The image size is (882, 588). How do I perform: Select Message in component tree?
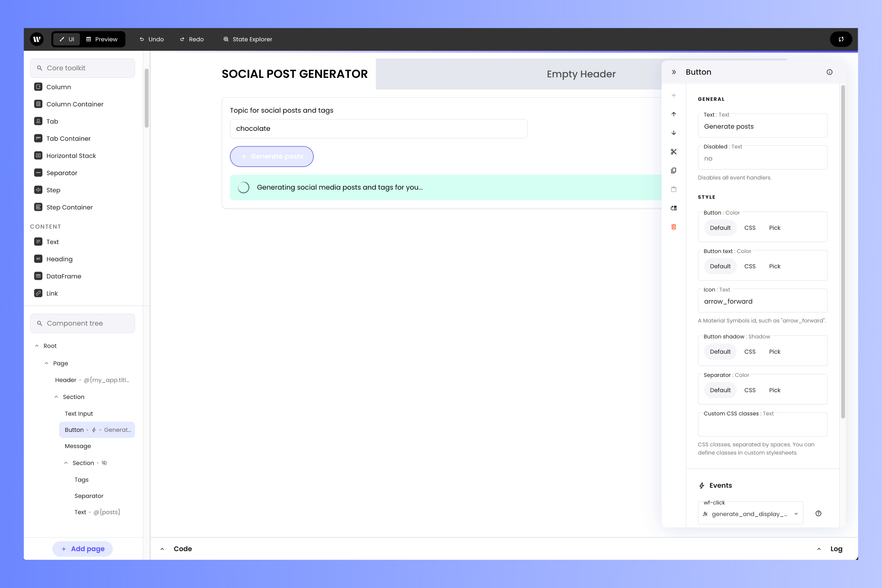tap(78, 446)
